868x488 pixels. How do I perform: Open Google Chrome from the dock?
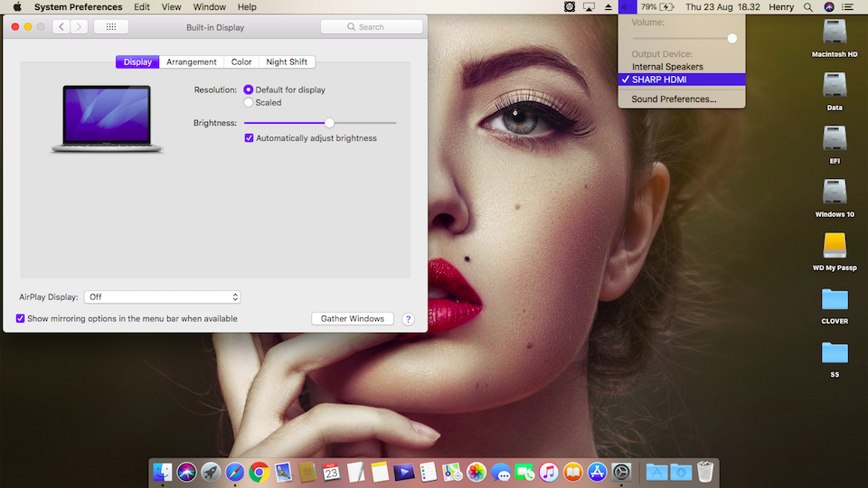(259, 472)
